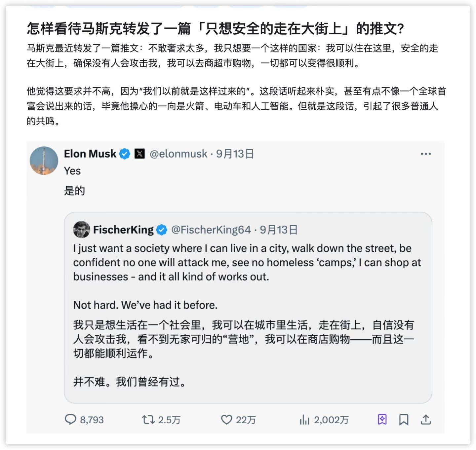Viewport: 476px width, 450px height.
Task: Open the three-dot more options menu
Action: 425,154
